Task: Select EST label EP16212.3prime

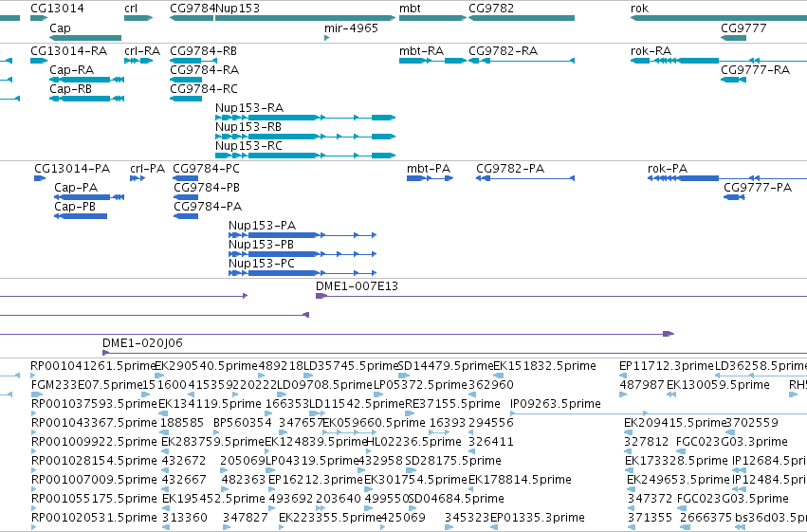Action: (316, 480)
